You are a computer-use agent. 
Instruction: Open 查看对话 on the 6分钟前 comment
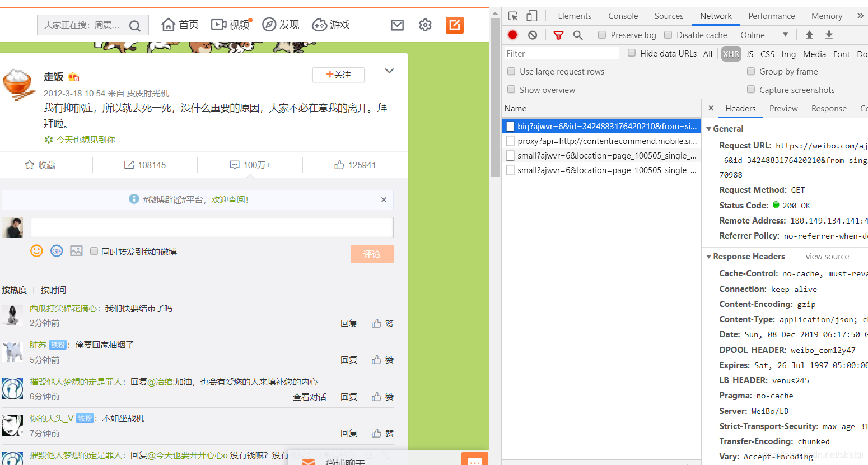click(310, 397)
